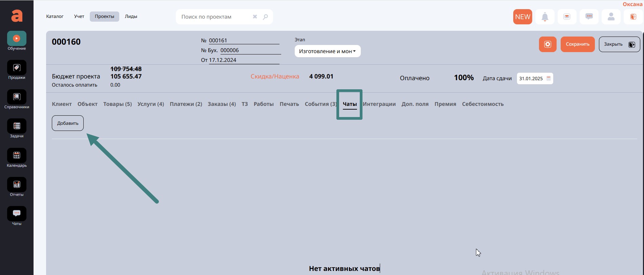Open the Продажи sales section
This screenshot has height=275, width=644.
coord(17,68)
